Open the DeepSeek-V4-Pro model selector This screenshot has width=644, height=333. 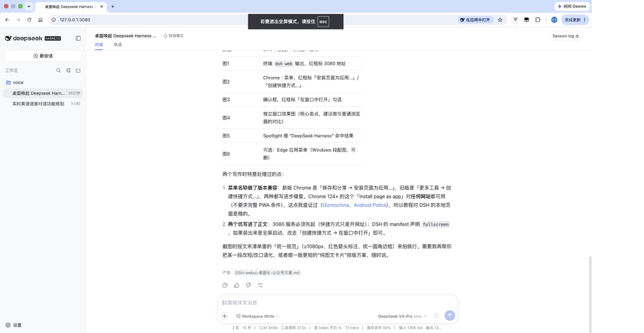(x=402, y=316)
